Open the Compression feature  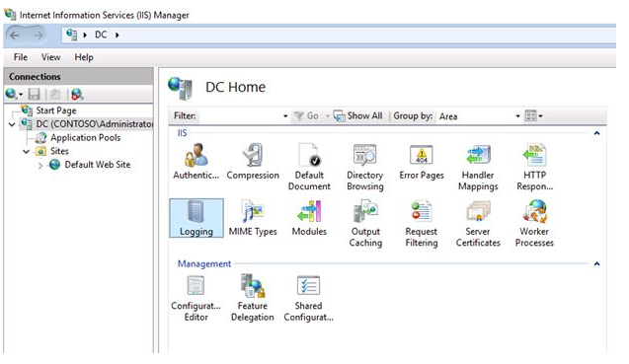tap(253, 162)
